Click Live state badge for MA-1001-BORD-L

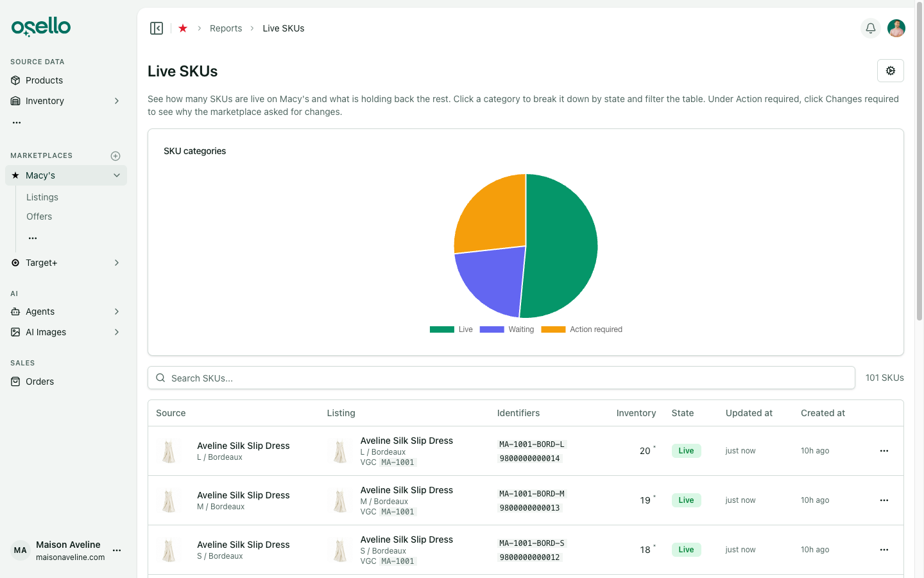tap(686, 451)
